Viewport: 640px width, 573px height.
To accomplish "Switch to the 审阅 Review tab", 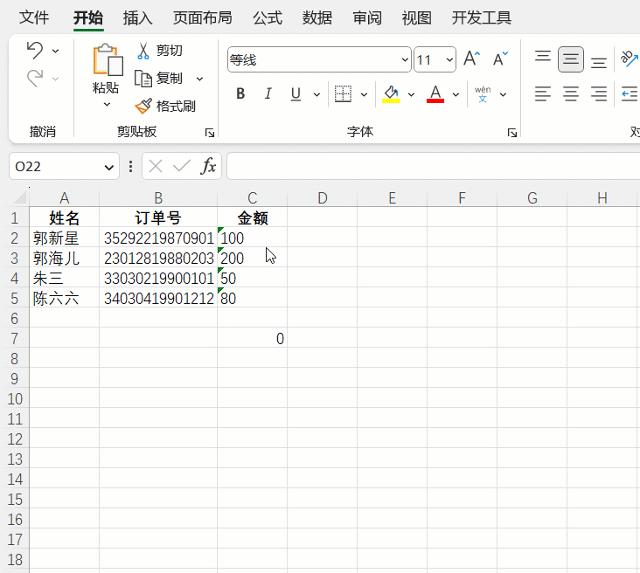I will pyautogui.click(x=367, y=18).
